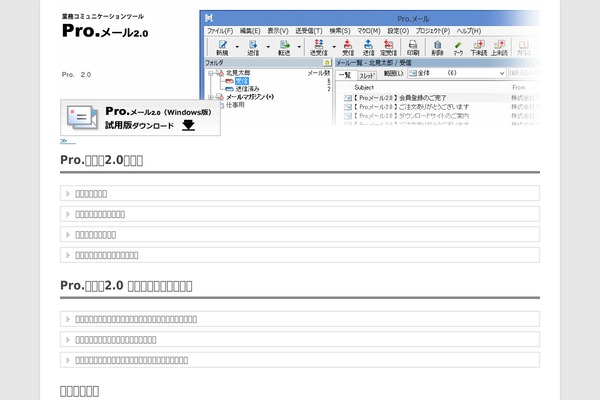This screenshot has width=600, height=400.
Task: Click the 受信 receive icon with red tray
Action: (347, 48)
